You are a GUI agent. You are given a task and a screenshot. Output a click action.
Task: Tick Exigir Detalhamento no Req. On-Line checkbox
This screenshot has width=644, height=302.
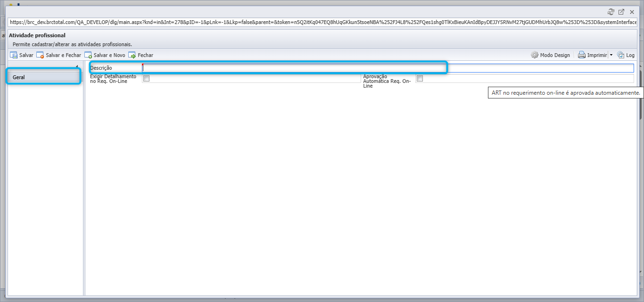point(146,79)
